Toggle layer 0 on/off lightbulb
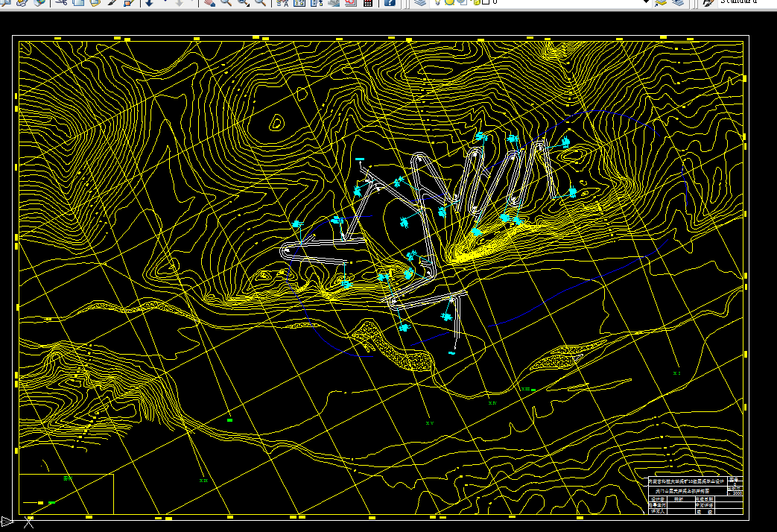 point(439,2)
